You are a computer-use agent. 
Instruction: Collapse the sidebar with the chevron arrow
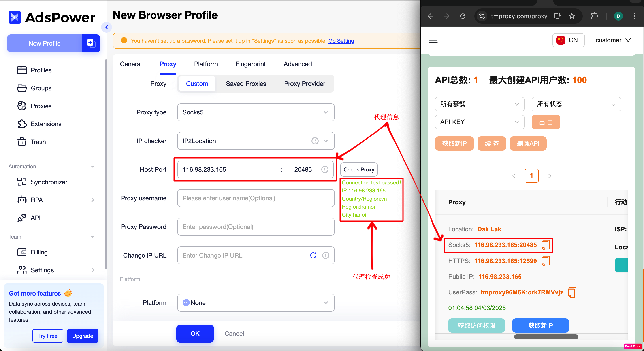[107, 27]
